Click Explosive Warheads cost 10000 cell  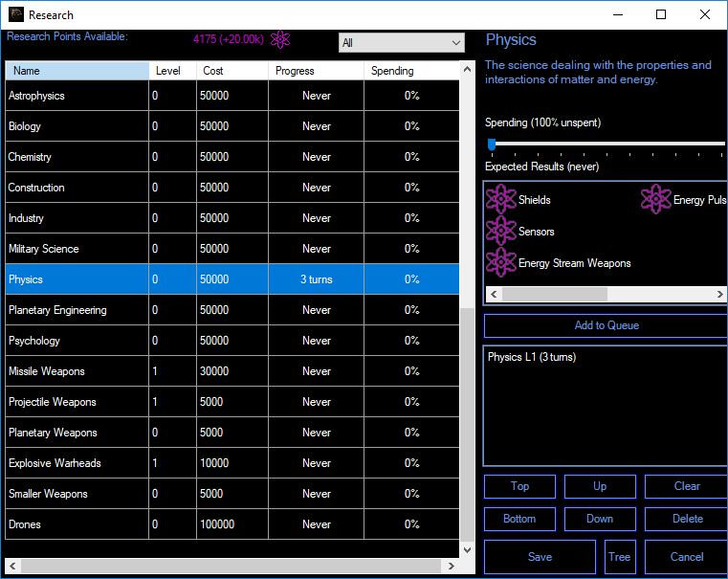232,463
